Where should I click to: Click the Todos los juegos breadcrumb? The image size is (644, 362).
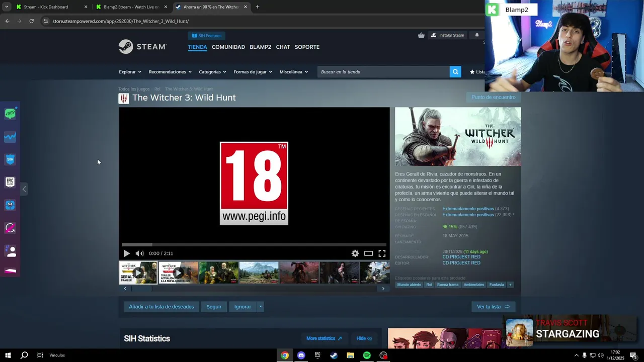coord(134,89)
